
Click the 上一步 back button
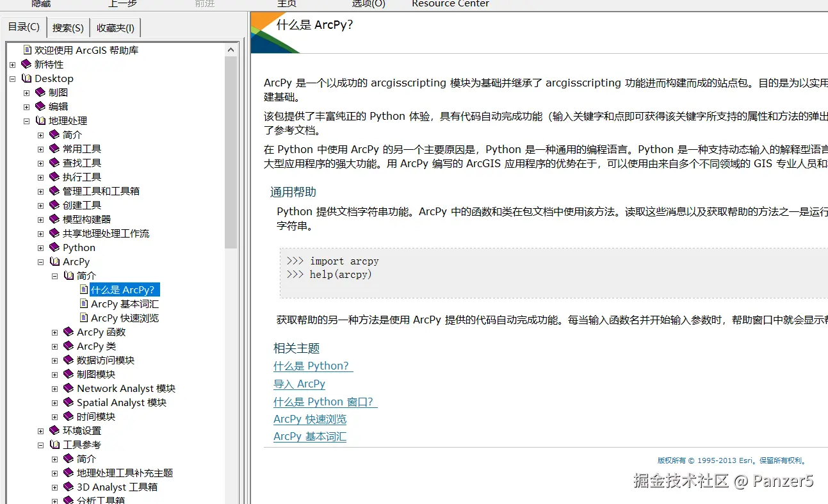[122, 3]
